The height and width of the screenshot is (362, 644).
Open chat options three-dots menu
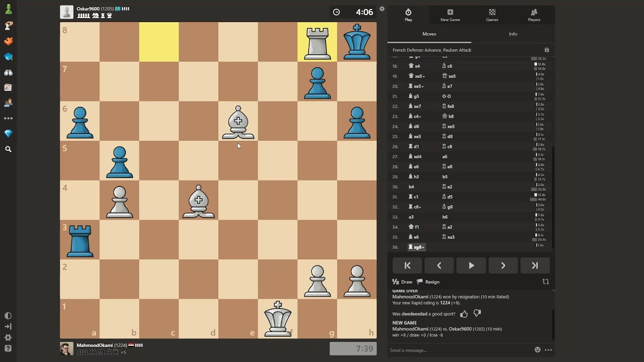click(548, 350)
